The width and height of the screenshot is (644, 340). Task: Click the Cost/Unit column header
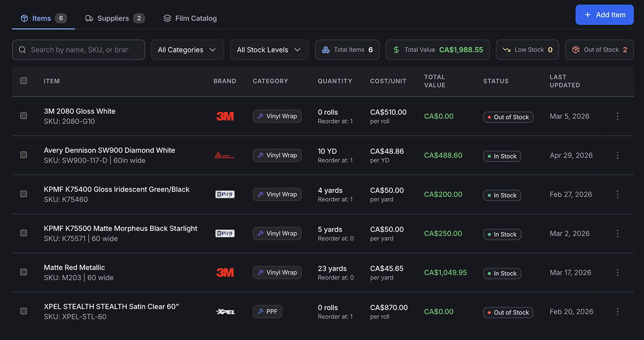tap(388, 81)
